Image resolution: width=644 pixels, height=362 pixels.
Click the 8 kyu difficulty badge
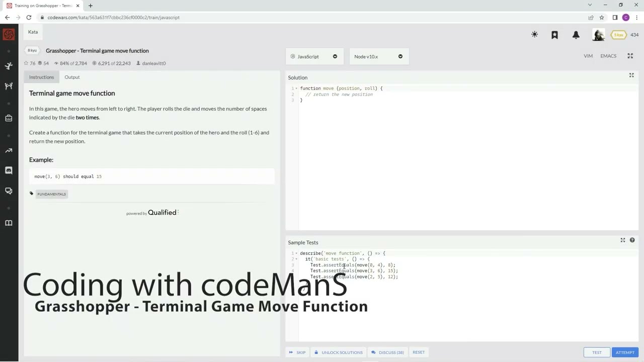(x=32, y=51)
